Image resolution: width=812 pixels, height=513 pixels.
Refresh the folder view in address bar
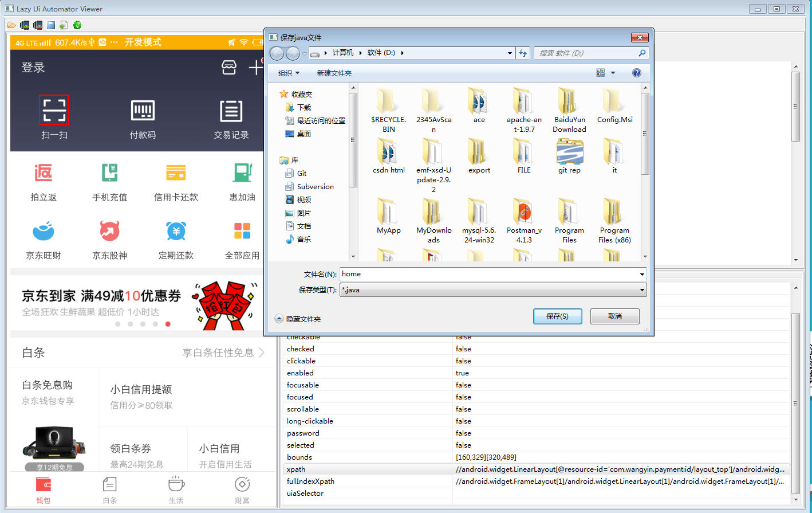tap(523, 53)
